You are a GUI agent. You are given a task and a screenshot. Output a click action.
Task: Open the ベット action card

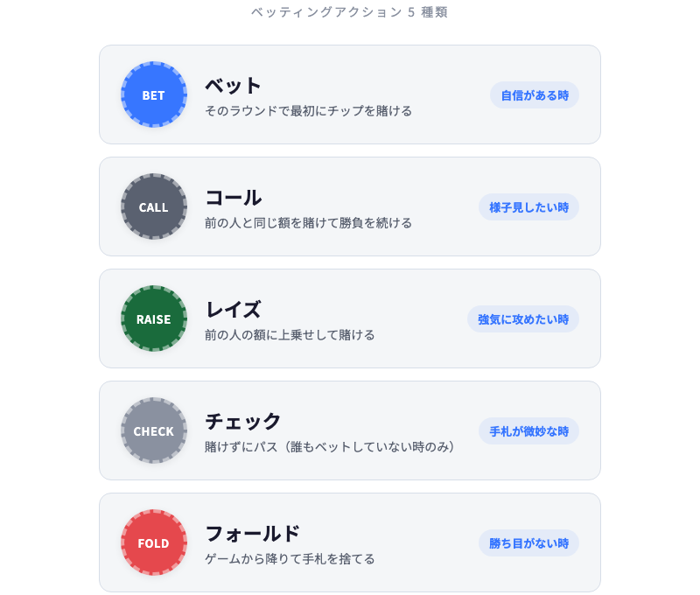tap(350, 94)
